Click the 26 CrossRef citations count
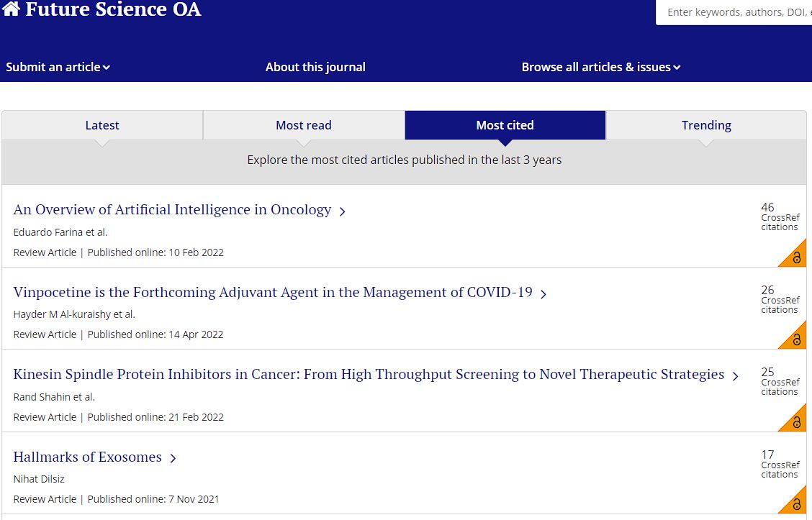 pyautogui.click(x=780, y=300)
